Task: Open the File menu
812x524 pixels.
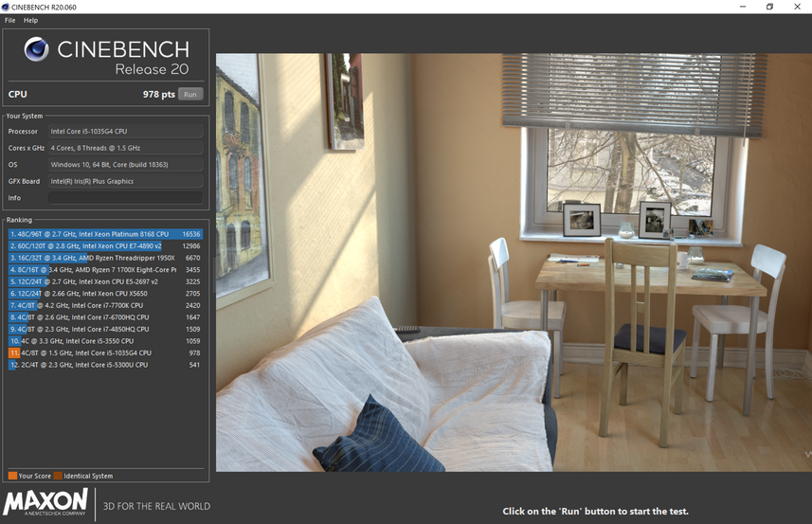Action: (x=9, y=20)
